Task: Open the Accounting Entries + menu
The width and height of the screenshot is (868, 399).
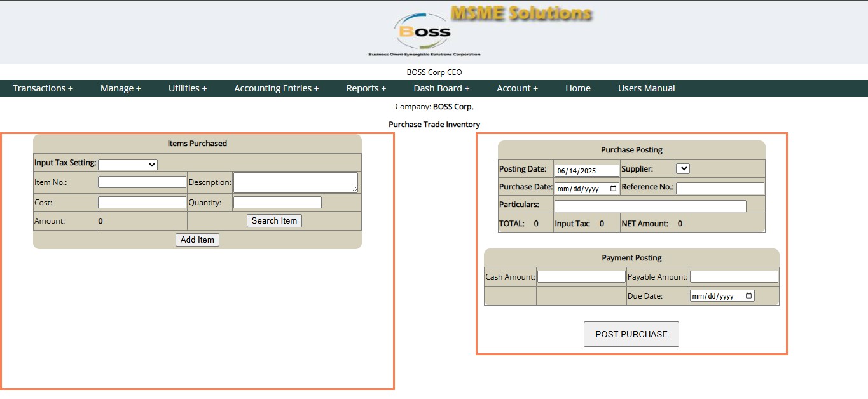Action: tap(277, 88)
